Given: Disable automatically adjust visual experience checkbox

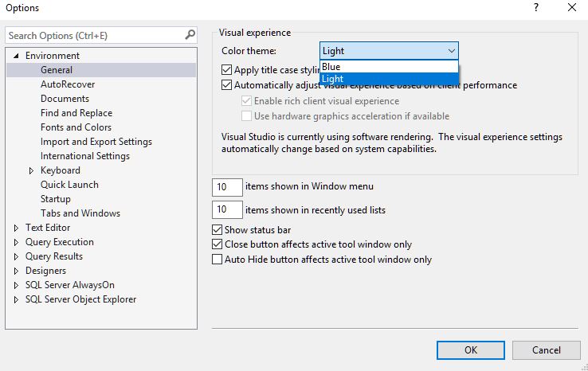Looking at the screenshot, I should click(227, 85).
